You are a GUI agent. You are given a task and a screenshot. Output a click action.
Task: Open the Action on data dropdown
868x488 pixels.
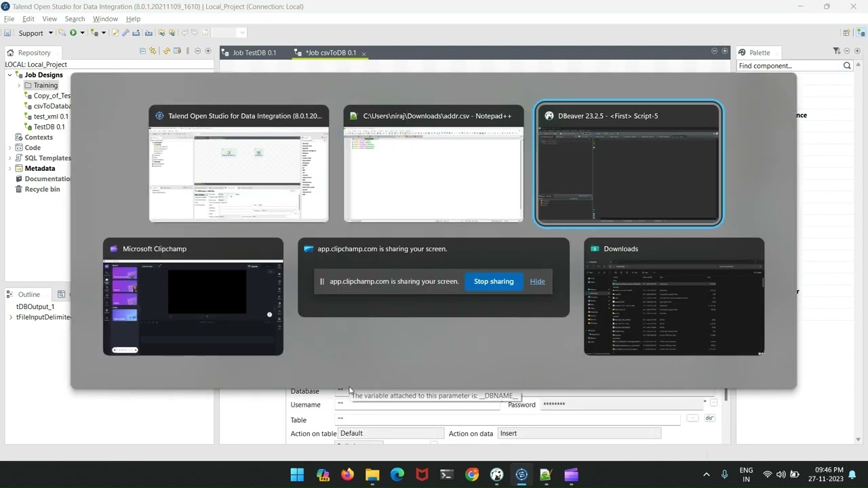[580, 433]
